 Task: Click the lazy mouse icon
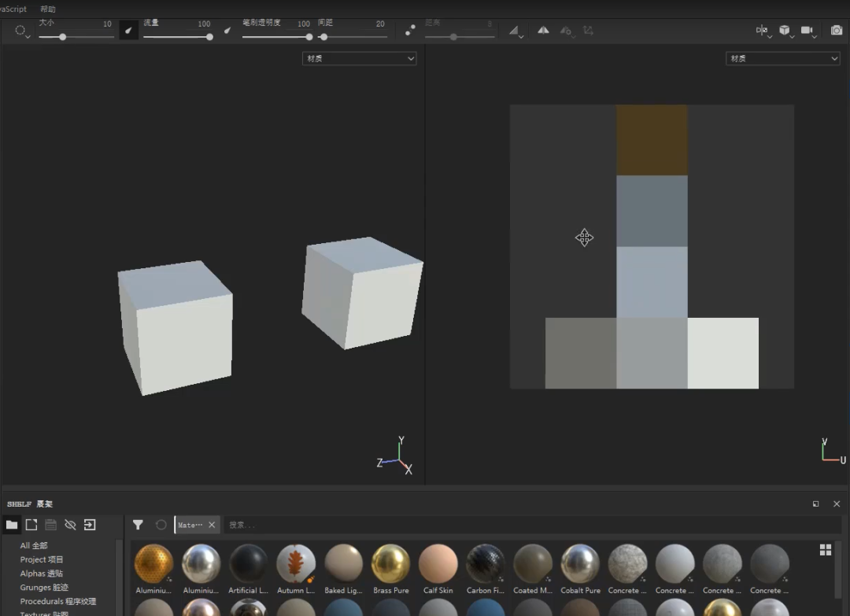(x=410, y=31)
